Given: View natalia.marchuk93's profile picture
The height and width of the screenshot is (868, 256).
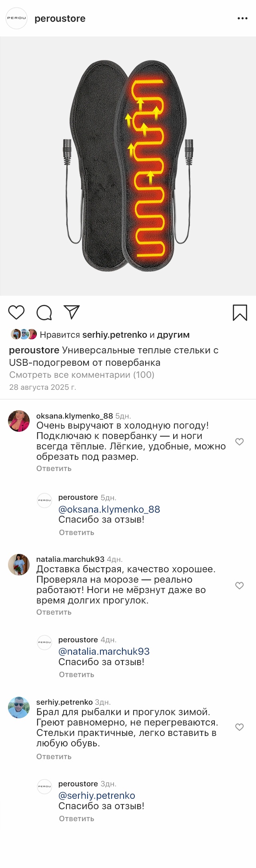Looking at the screenshot, I should coord(19,565).
